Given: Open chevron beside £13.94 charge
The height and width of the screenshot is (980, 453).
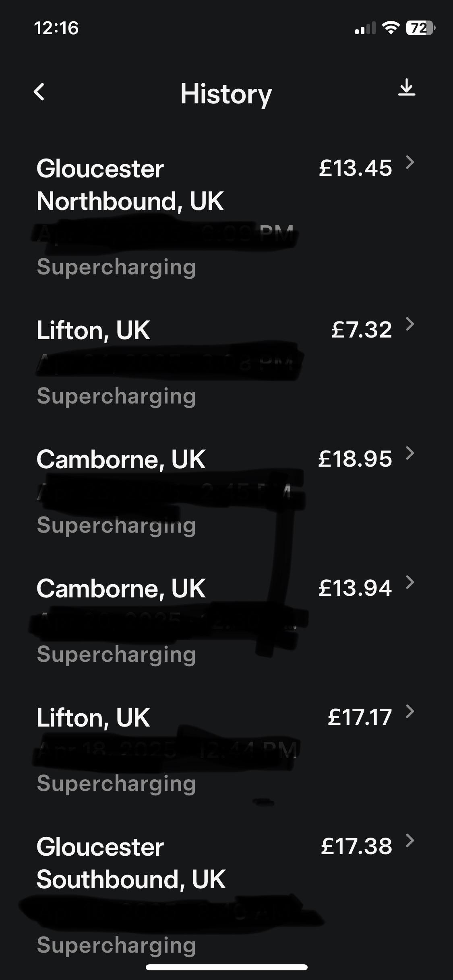Looking at the screenshot, I should tap(410, 583).
